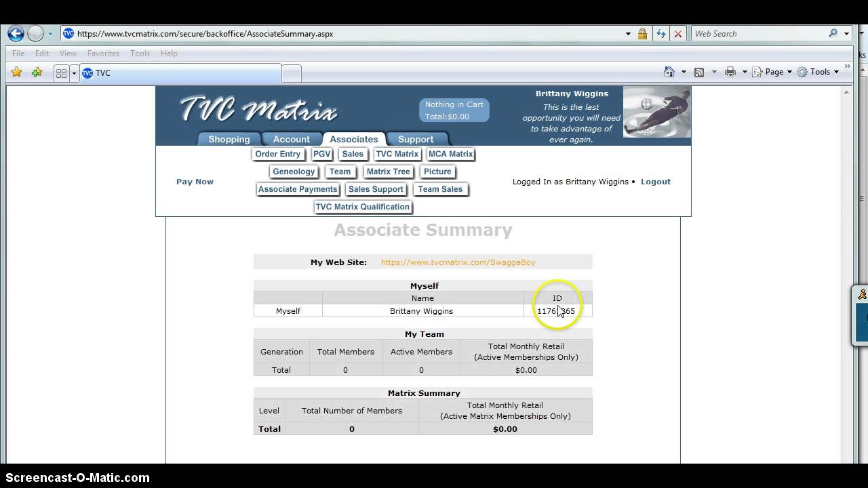
Task: Click the TVC Matrix Qualification button
Action: [363, 207]
